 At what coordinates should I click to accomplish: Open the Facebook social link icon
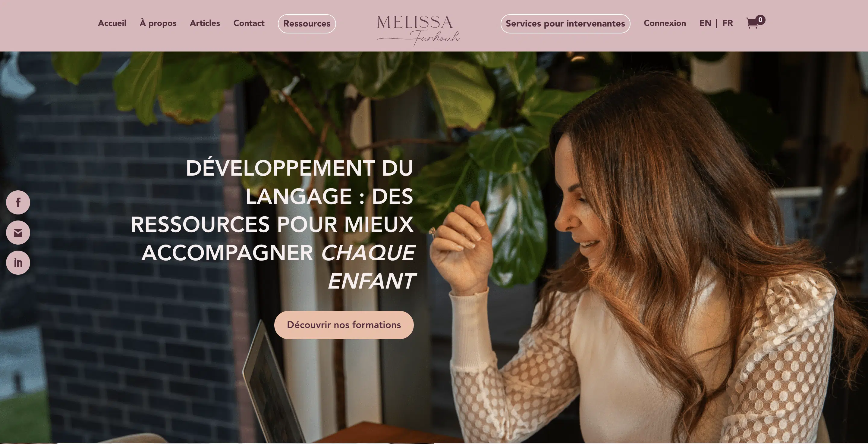(18, 202)
